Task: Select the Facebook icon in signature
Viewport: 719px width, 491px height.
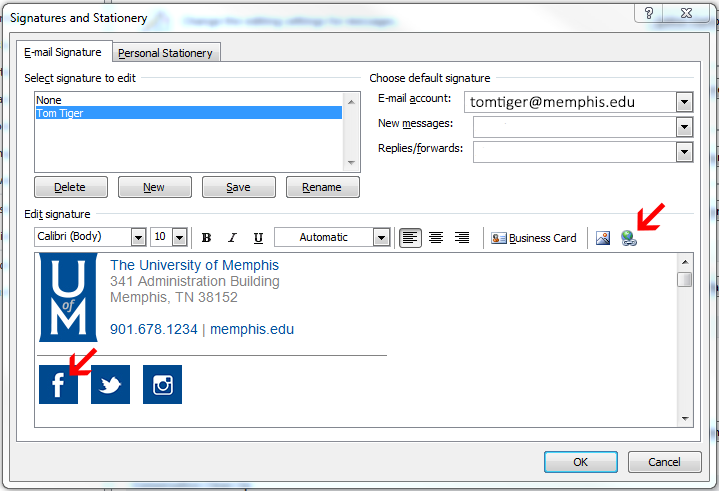Action: click(58, 385)
